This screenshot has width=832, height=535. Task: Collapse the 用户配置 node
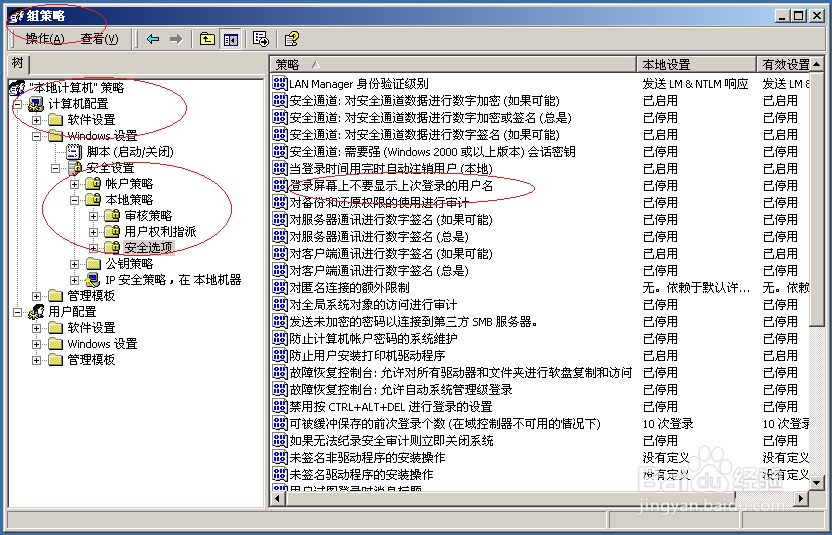18,312
